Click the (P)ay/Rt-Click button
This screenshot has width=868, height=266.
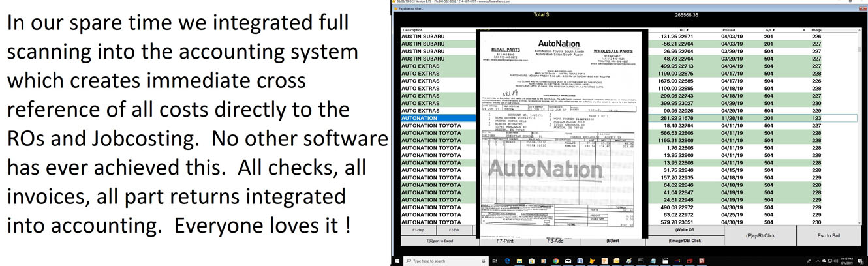(x=760, y=235)
